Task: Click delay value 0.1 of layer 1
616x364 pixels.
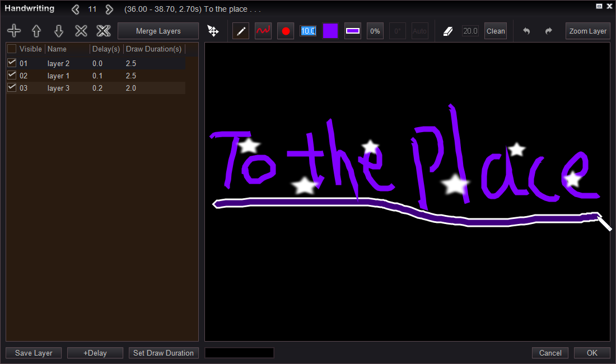Action: tap(97, 76)
